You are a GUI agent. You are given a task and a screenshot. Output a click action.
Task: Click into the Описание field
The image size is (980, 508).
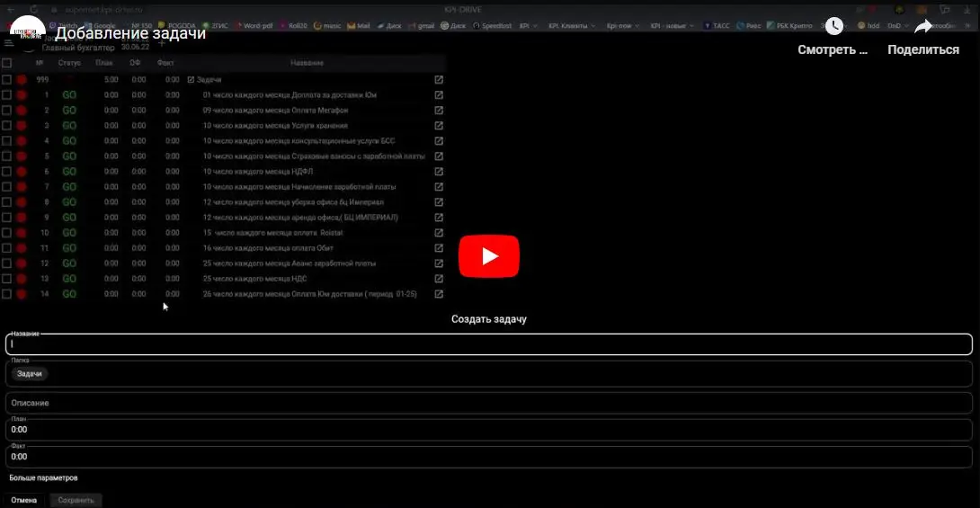point(489,403)
